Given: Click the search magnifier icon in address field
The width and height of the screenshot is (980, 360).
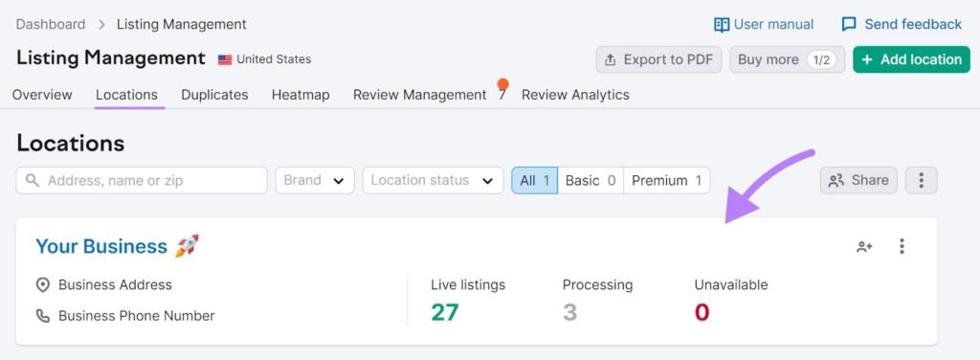Looking at the screenshot, I should [x=33, y=181].
